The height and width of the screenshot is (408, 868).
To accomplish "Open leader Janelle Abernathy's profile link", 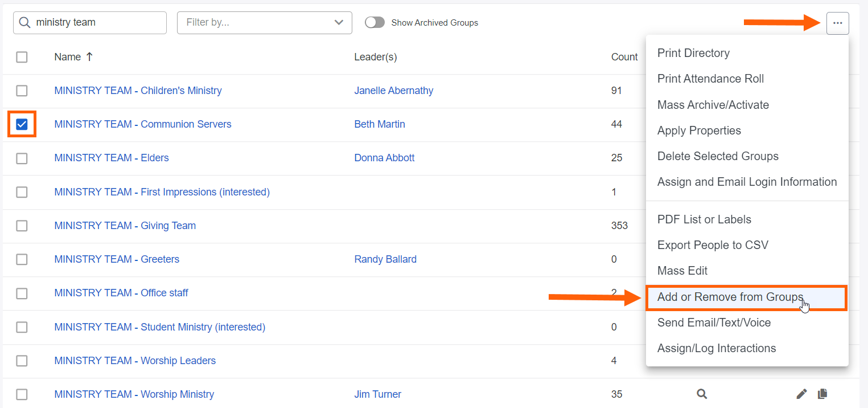I will click(x=393, y=91).
